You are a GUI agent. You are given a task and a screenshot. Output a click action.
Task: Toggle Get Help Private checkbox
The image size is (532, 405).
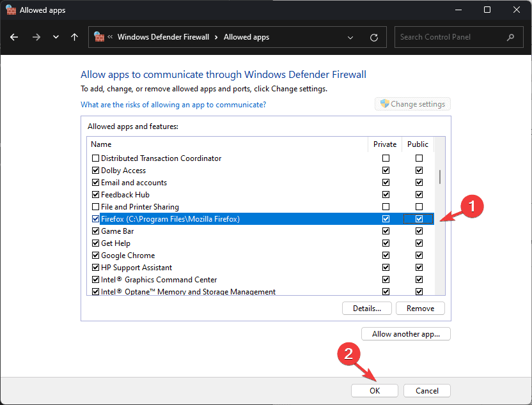click(386, 243)
